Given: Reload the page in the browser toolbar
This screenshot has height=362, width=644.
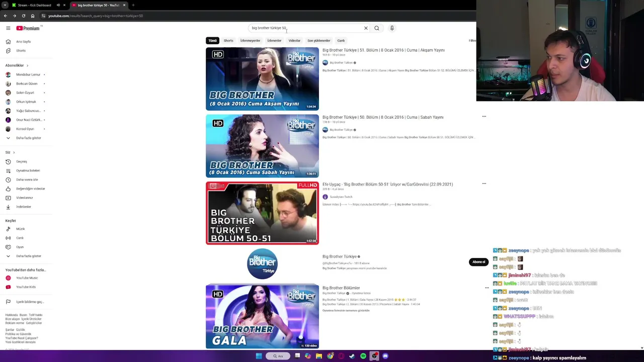Looking at the screenshot, I should tap(23, 16).
